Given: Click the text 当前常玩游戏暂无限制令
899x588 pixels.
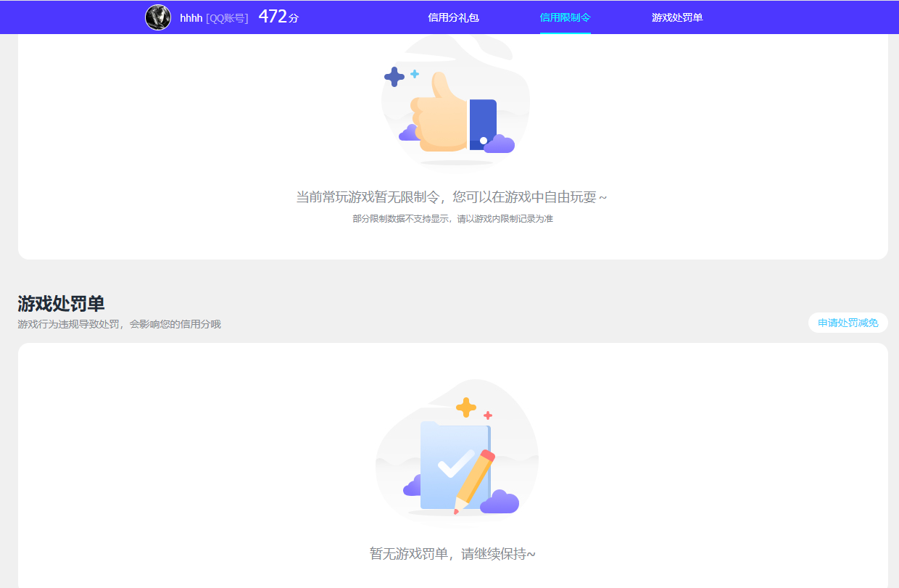Looking at the screenshot, I should [368, 197].
